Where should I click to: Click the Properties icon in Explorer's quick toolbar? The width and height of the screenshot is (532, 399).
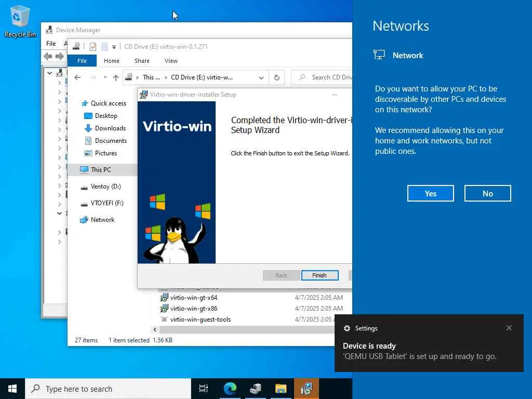pos(93,47)
